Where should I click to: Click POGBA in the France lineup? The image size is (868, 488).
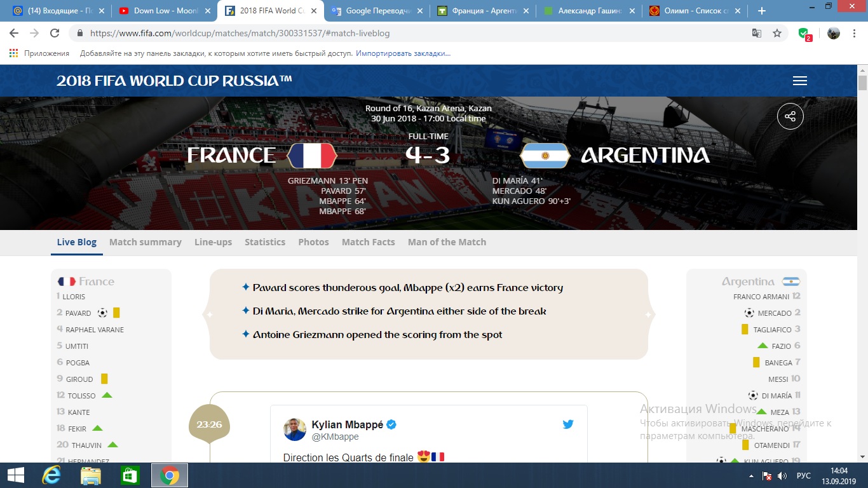[x=78, y=362]
